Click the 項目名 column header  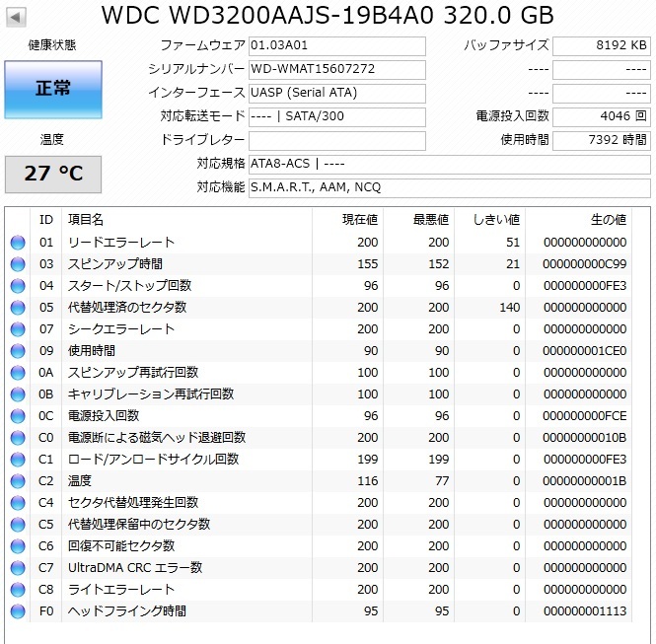click(x=187, y=220)
